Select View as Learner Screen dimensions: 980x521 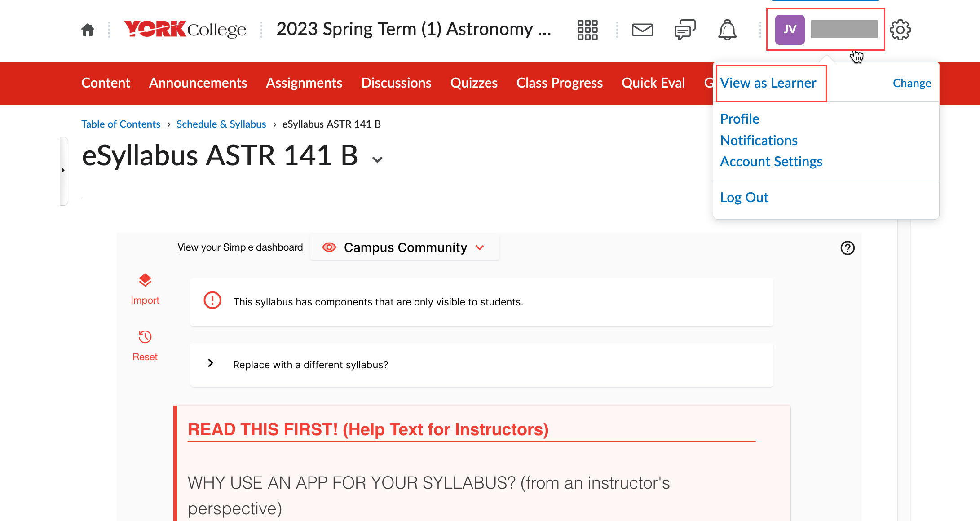pos(768,83)
